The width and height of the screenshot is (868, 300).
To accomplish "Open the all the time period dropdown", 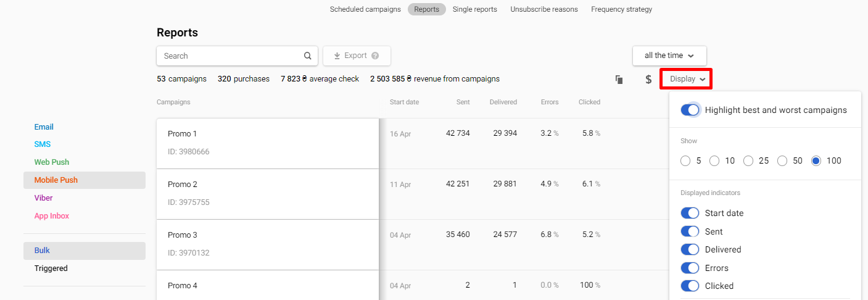I will (669, 56).
